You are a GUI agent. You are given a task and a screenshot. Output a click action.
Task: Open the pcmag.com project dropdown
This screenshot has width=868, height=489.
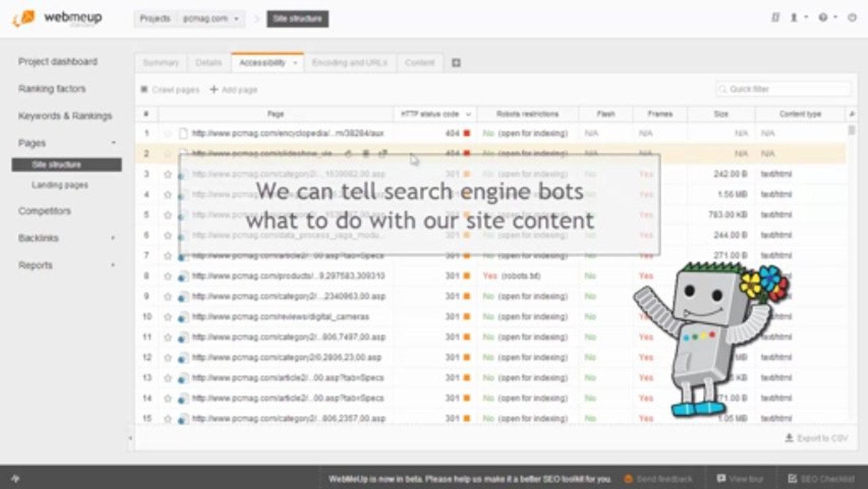[x=210, y=18]
